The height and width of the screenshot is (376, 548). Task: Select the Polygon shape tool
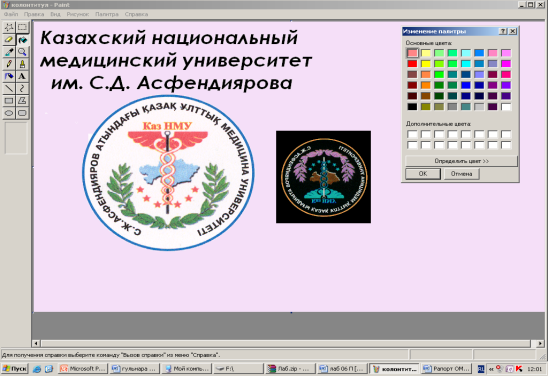pyautogui.click(x=22, y=101)
